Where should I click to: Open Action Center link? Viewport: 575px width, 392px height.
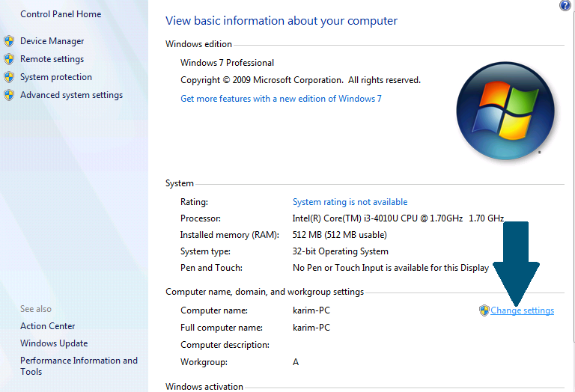tap(48, 326)
